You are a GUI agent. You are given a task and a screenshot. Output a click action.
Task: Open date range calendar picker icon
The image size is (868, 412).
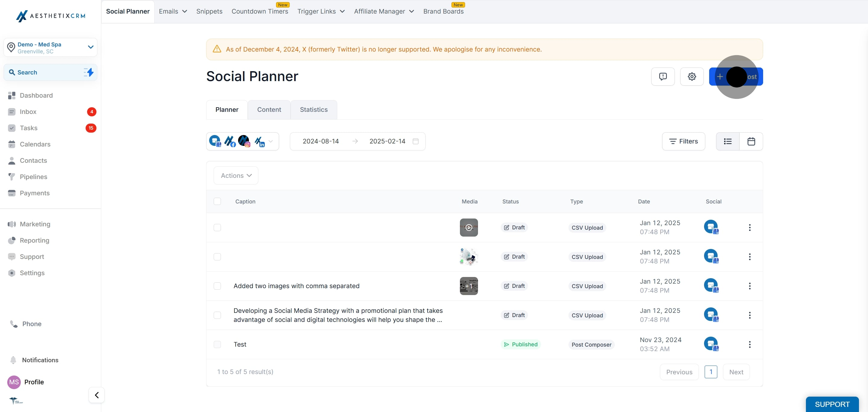[x=416, y=141]
